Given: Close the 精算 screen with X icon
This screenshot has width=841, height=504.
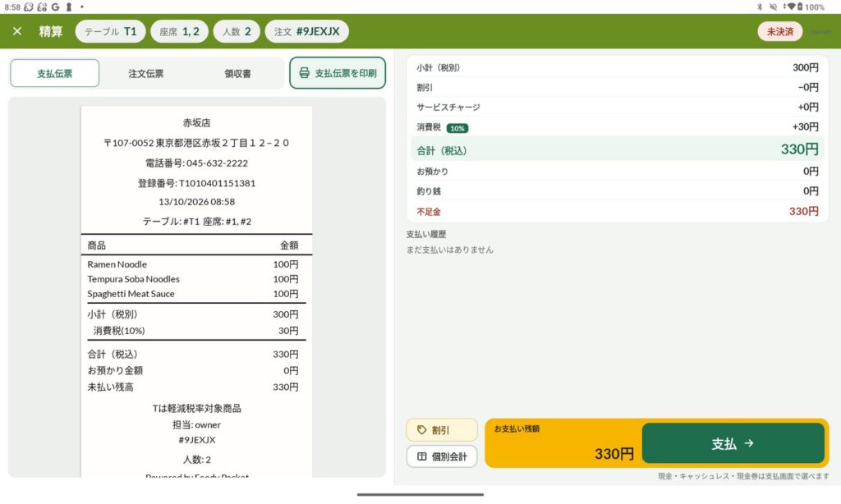Looking at the screenshot, I should 17,31.
